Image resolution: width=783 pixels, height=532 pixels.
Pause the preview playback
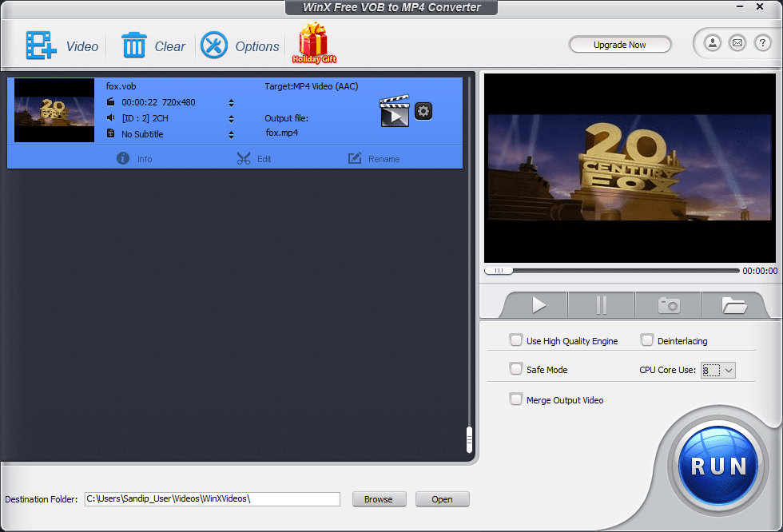point(601,305)
